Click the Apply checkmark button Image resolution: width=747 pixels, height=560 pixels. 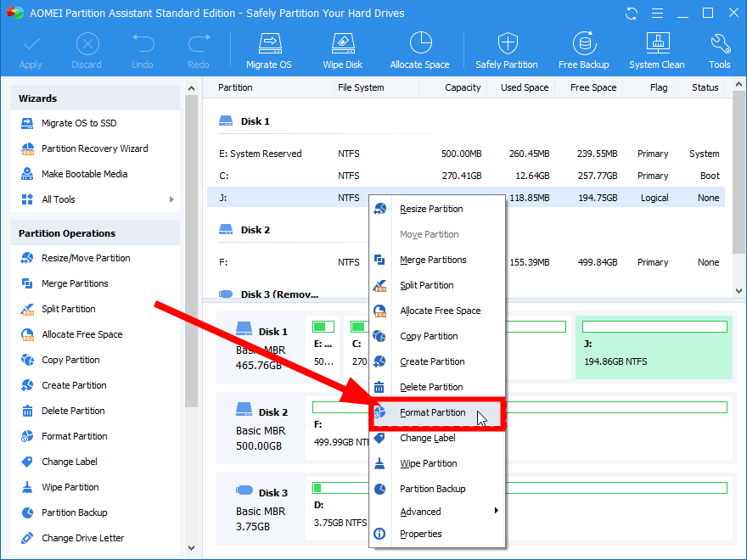[x=31, y=50]
